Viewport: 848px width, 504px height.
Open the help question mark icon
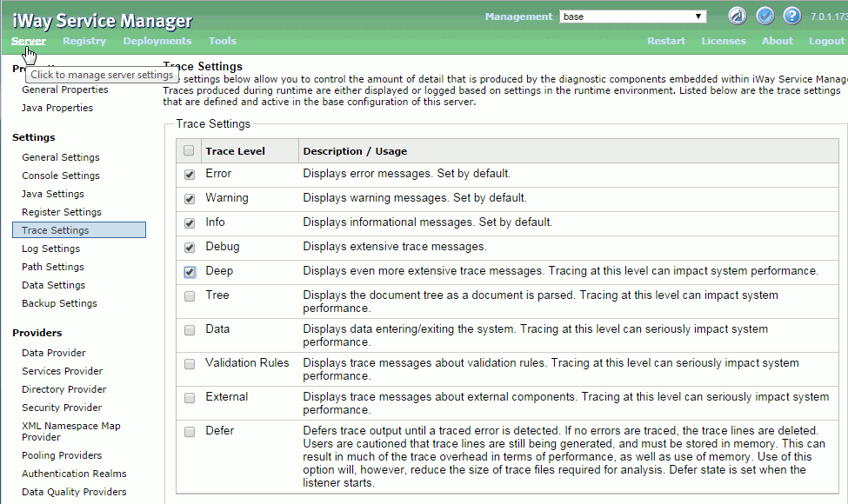[791, 16]
